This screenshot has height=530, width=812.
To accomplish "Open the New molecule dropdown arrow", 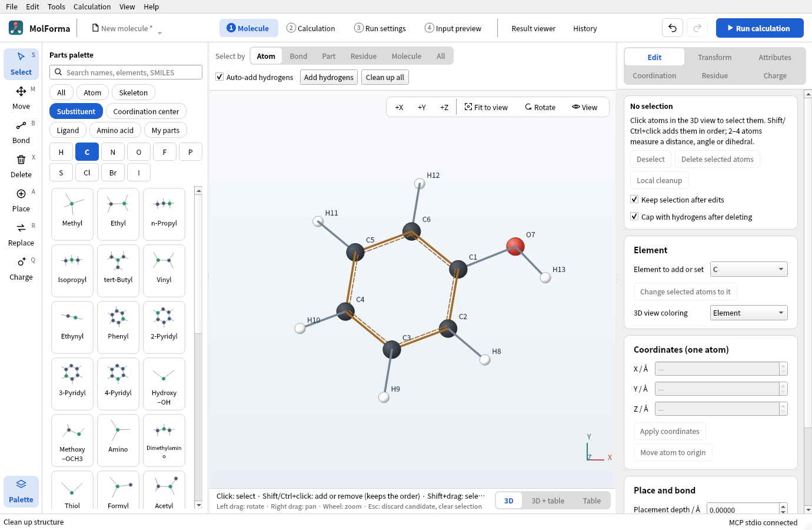I will tap(159, 32).
